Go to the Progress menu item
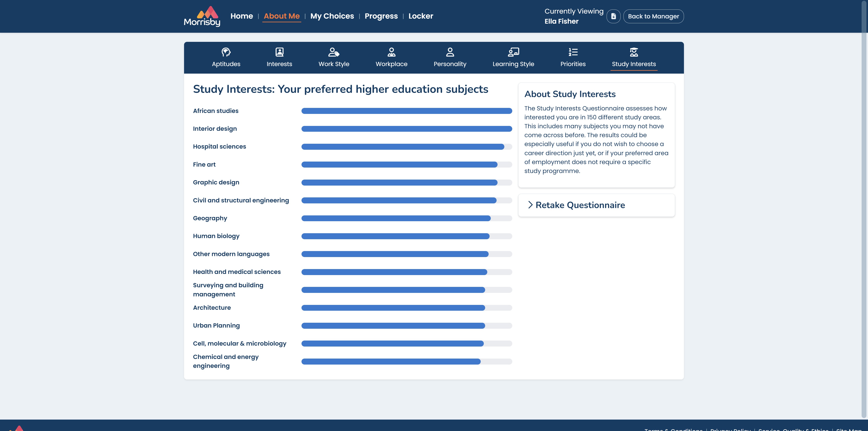The image size is (868, 431). [x=381, y=16]
